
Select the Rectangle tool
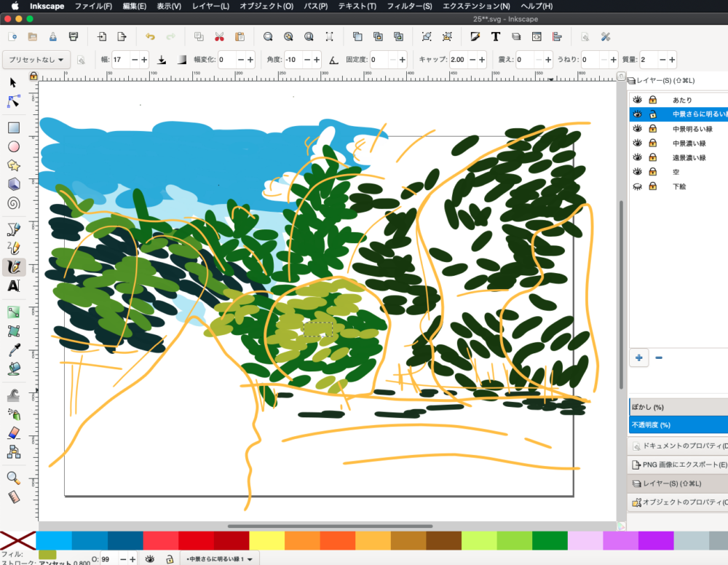coord(14,127)
